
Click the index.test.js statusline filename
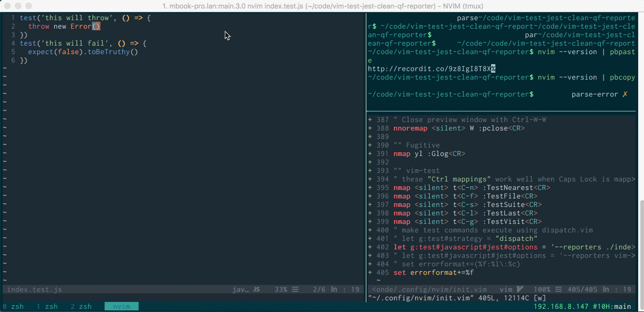tap(35, 290)
